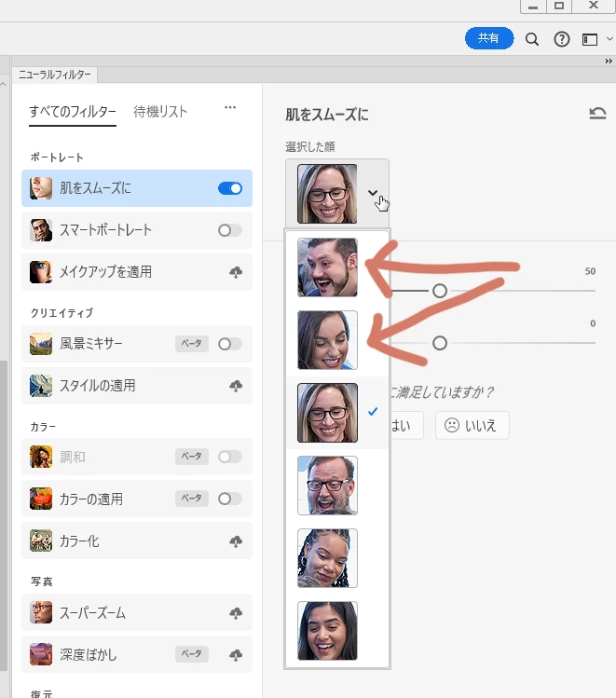616x698 pixels.
Task: Collapse panel with double arrow icon
Action: 609,61
